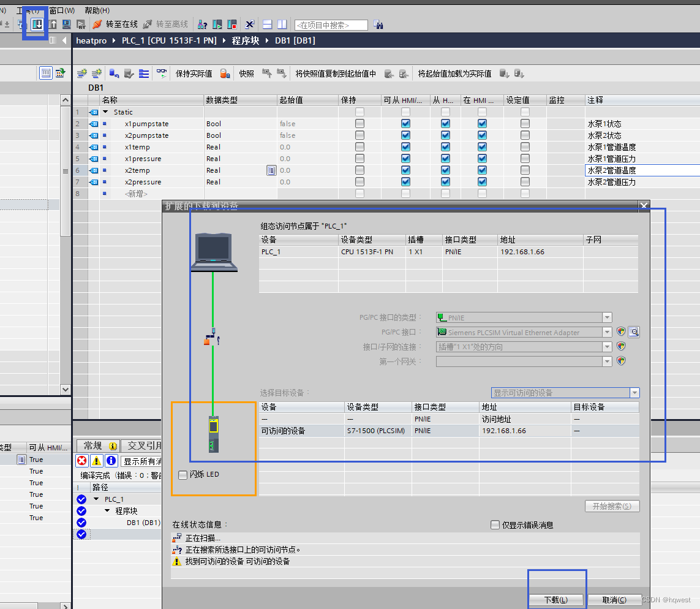Open the PG/PC interface type dropdown

tap(607, 317)
